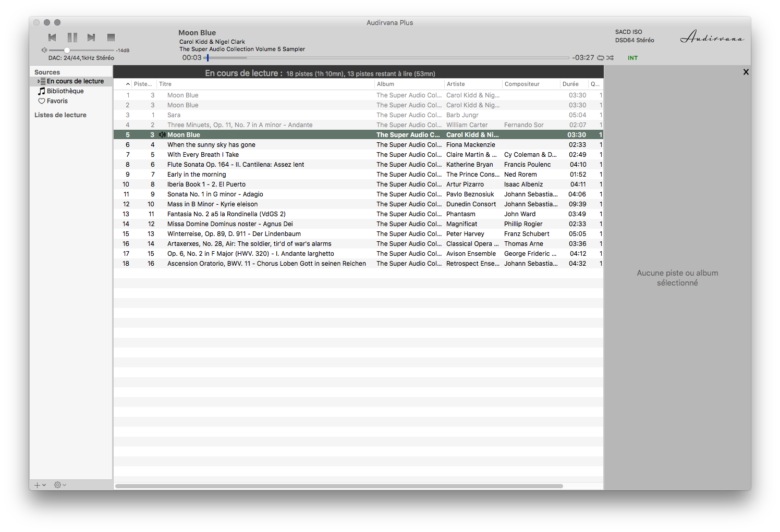The width and height of the screenshot is (780, 532).
Task: Sort by Piste column header
Action: (x=143, y=84)
